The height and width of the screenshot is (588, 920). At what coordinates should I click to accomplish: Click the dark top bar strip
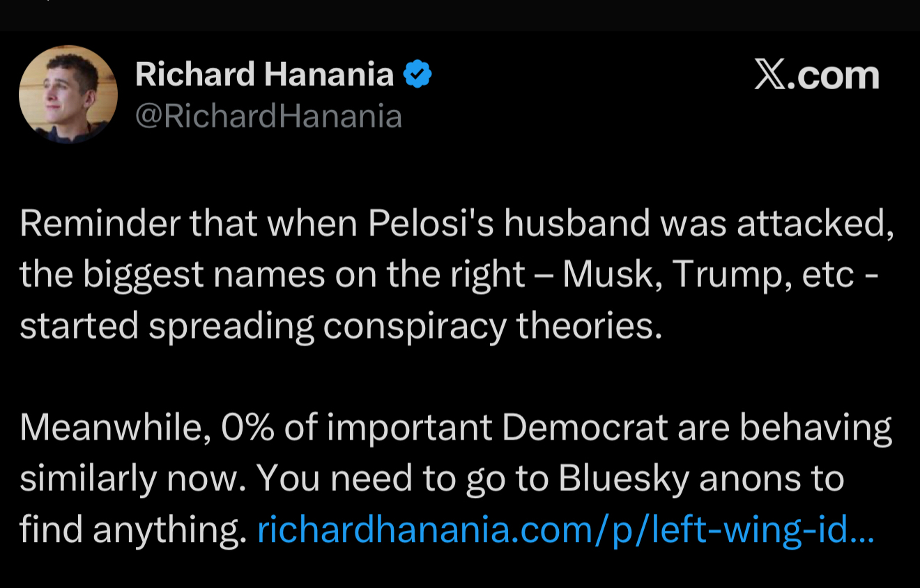[460, 14]
